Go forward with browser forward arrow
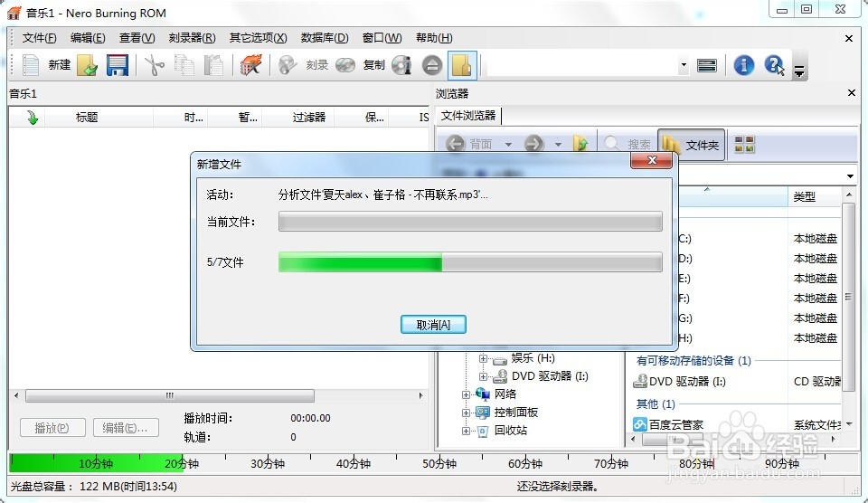The height and width of the screenshot is (503, 868). [x=533, y=144]
